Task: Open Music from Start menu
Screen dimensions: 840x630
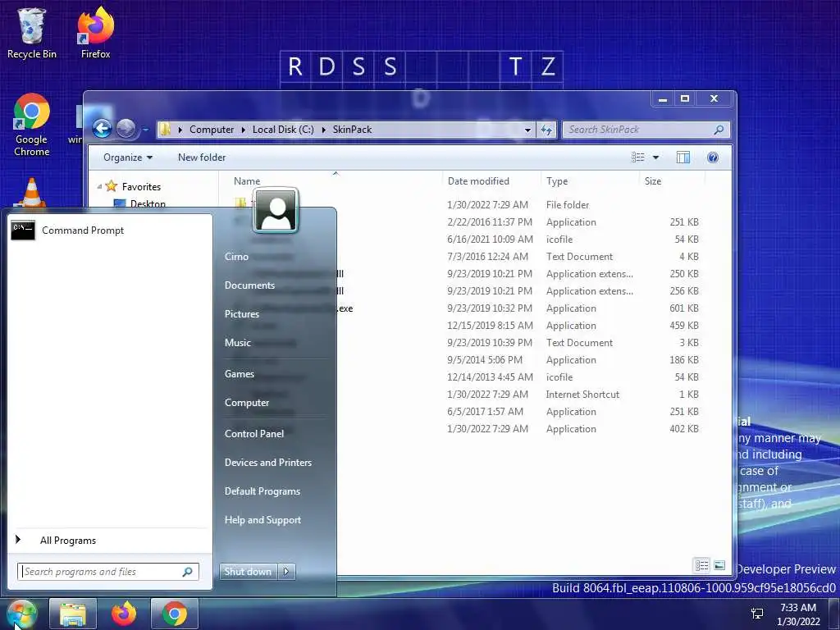Action: pyautogui.click(x=237, y=343)
